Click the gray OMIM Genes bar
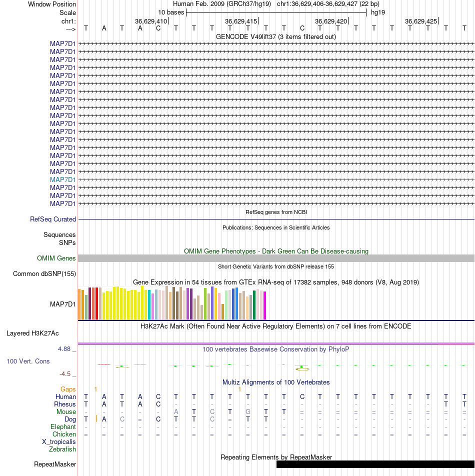 (x=276, y=258)
